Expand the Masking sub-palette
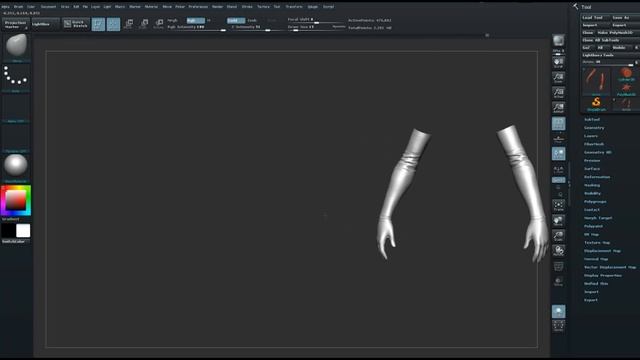This screenshot has height=360, width=640. click(592, 185)
